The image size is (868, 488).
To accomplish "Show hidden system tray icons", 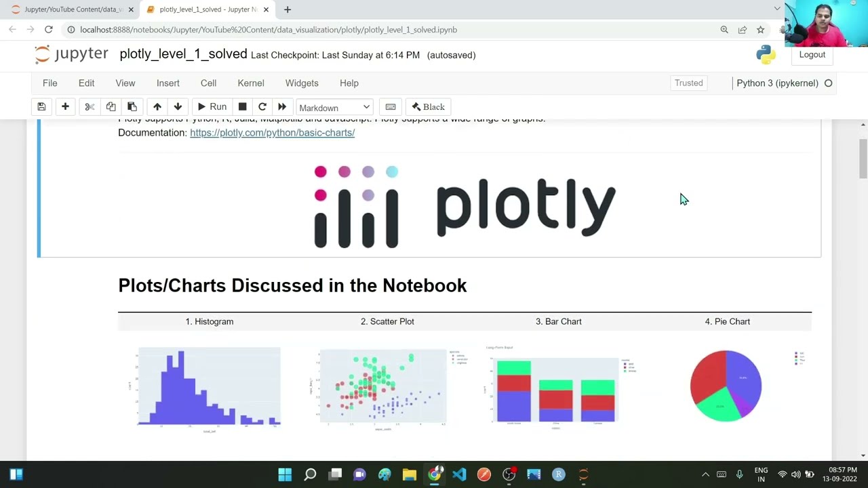I will (705, 474).
